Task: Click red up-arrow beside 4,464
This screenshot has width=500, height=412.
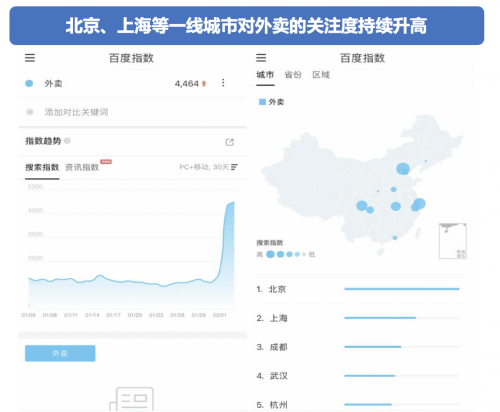Action: (204, 84)
